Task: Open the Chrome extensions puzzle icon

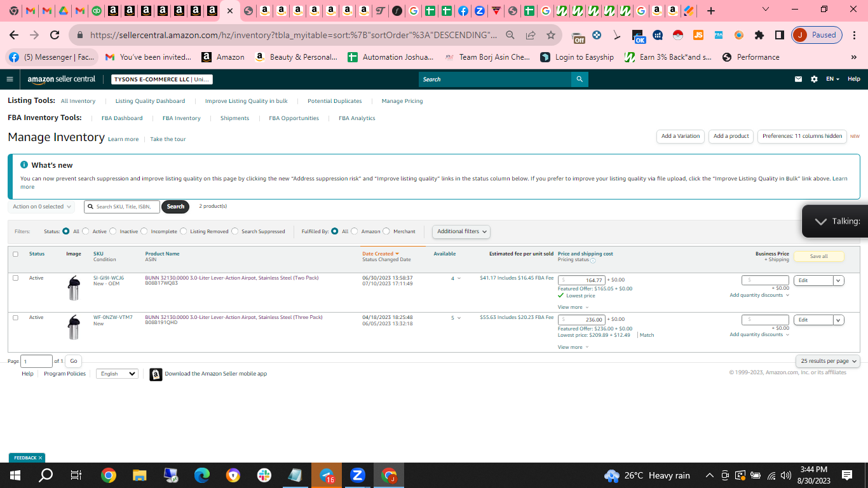Action: [759, 35]
